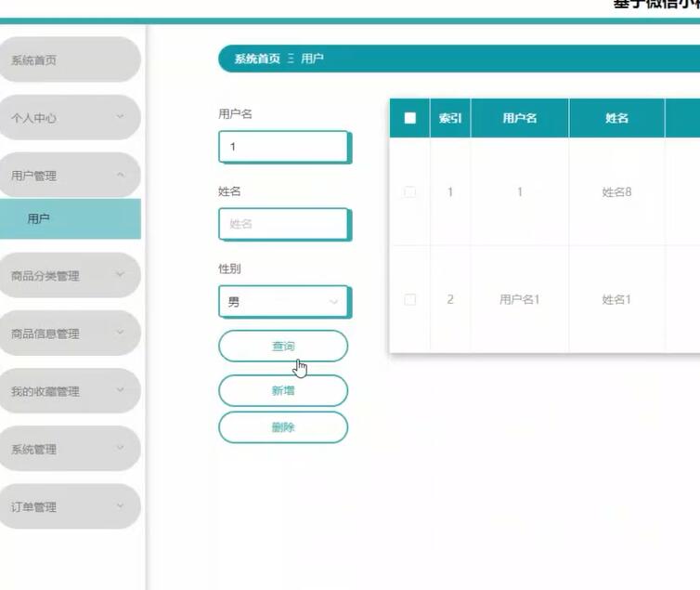Click the 系统首页 breadcrumb link
Screen dimensions: 700x590
coord(257,59)
